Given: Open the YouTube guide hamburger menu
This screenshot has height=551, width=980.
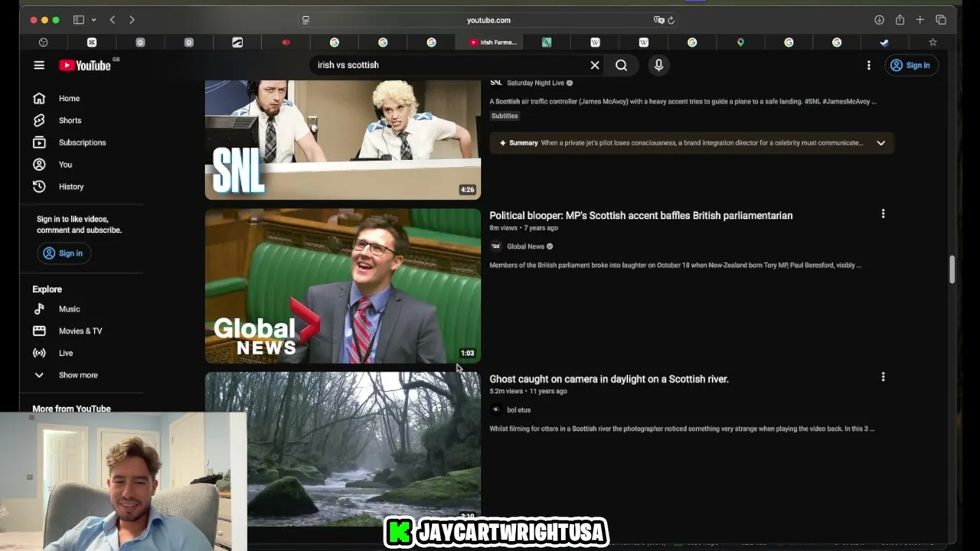Looking at the screenshot, I should (39, 65).
